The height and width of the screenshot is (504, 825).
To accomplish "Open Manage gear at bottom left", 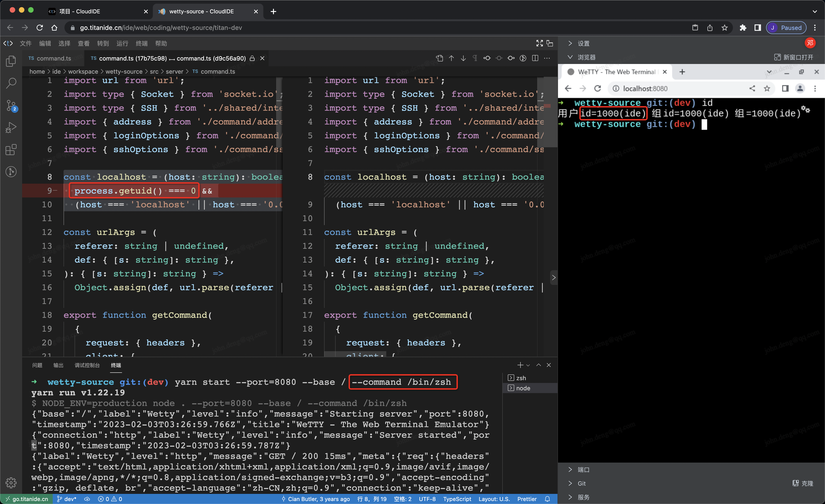I will (11, 483).
